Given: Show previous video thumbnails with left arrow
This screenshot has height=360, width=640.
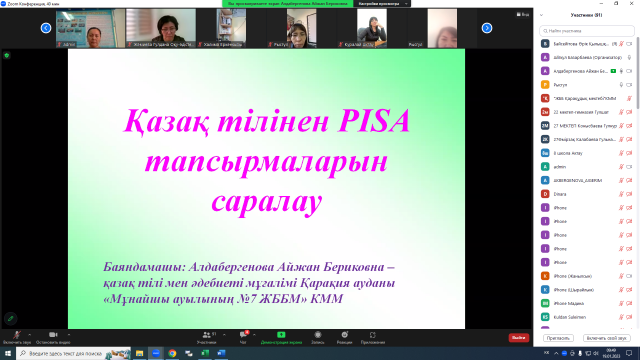Looking at the screenshot, I should [x=46, y=28].
